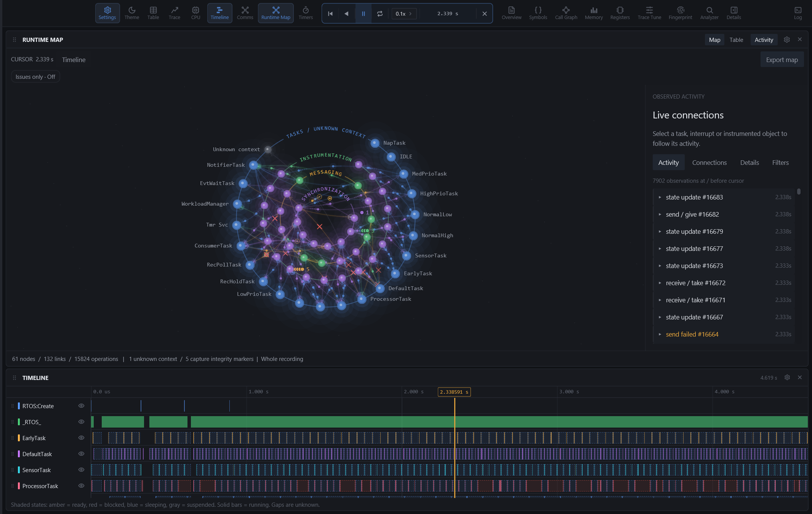Open the Analyzer panel icon
This screenshot has width=812, height=514.
[x=709, y=13]
